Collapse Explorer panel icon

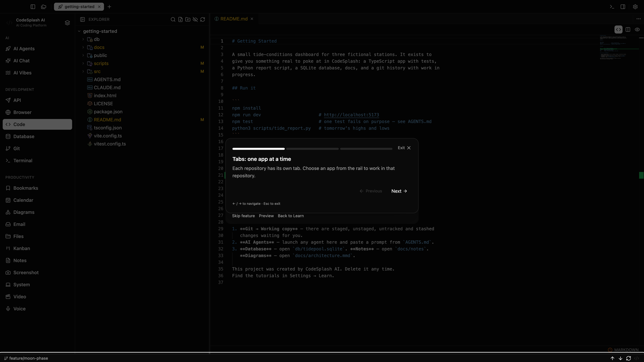(83, 19)
